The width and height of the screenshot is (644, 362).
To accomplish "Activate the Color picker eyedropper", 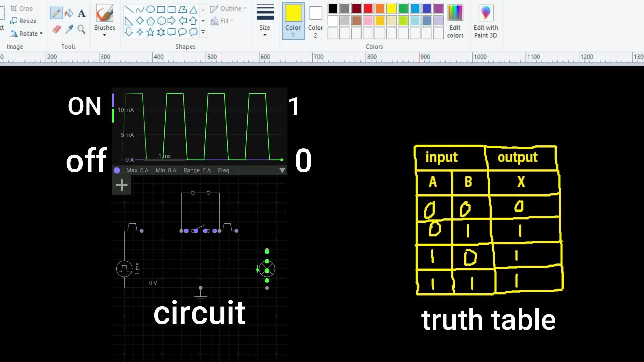I will 69,29.
